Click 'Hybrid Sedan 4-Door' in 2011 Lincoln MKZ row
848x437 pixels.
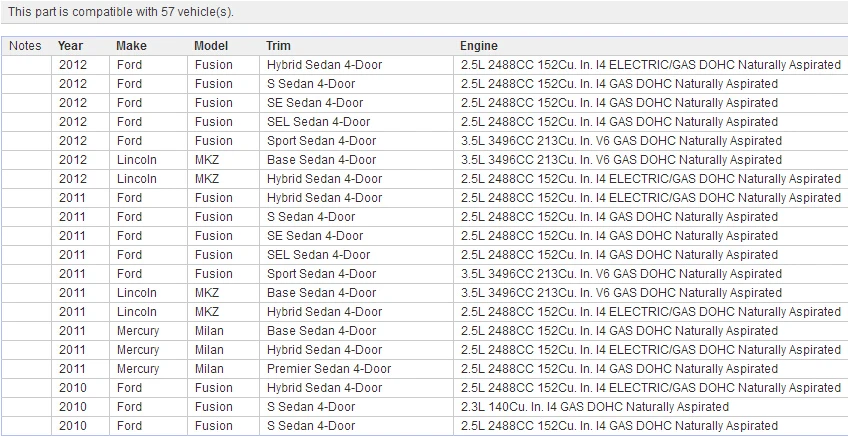324,312
